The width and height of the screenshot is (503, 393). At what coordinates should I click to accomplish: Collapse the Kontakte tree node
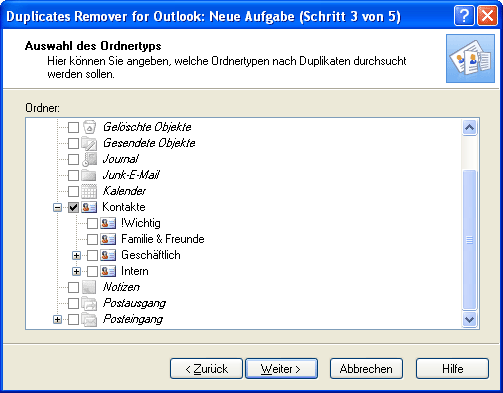point(57,207)
